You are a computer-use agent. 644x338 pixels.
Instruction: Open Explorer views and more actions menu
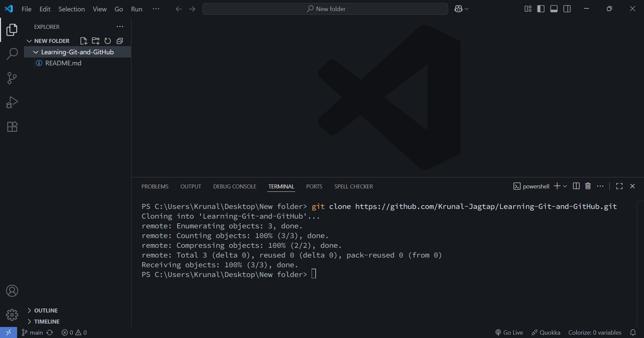tap(120, 26)
